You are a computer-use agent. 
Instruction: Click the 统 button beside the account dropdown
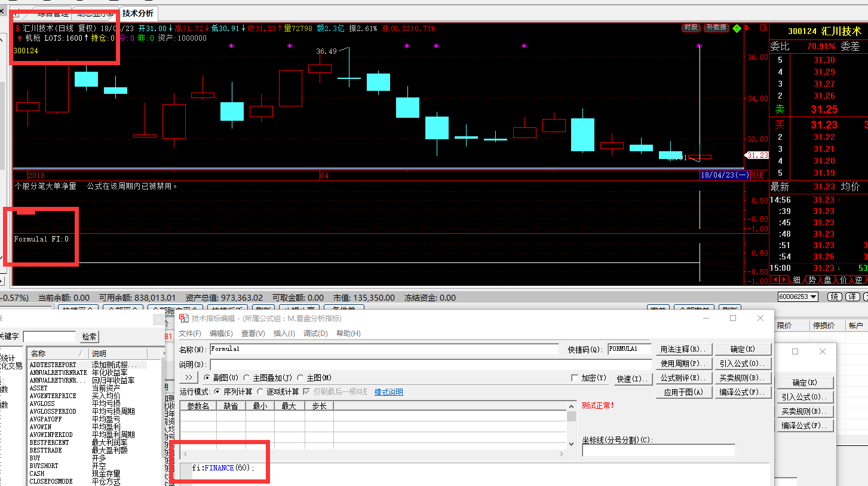[x=835, y=297]
